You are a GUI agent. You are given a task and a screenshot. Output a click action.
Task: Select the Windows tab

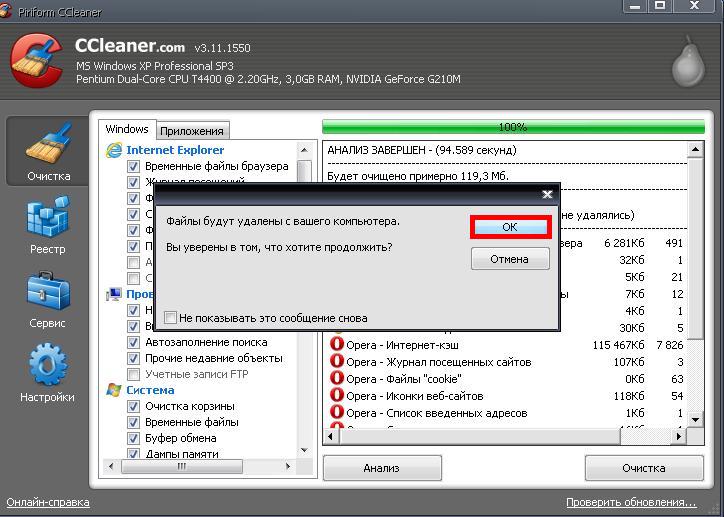pos(127,129)
